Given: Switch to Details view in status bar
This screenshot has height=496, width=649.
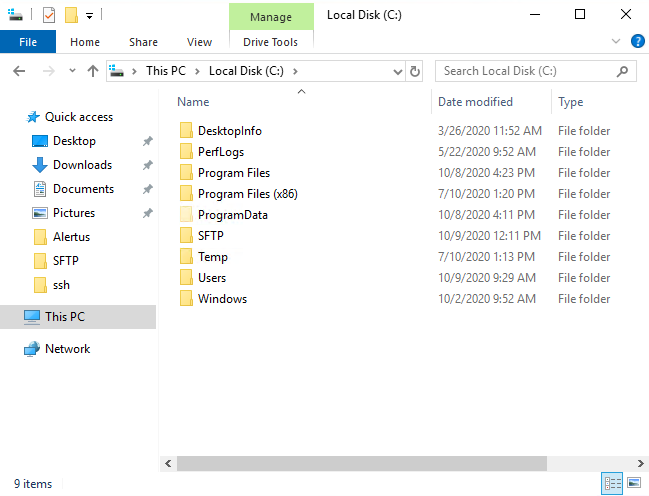Looking at the screenshot, I should pyautogui.click(x=612, y=483).
